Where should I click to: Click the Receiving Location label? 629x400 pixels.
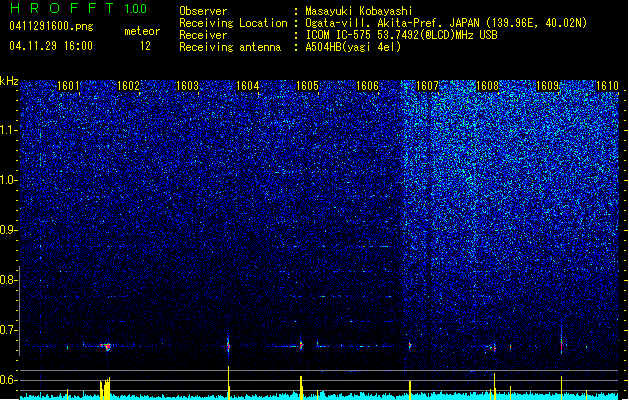click(233, 23)
